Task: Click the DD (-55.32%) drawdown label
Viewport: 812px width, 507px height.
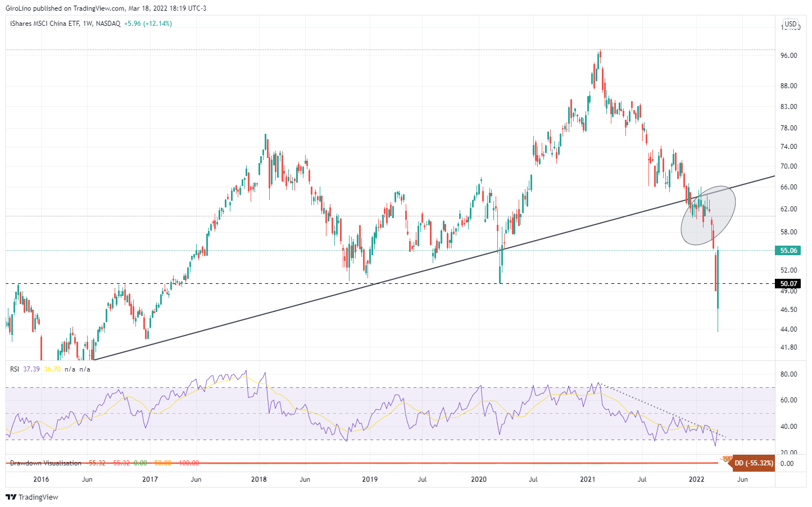Action: pyautogui.click(x=753, y=463)
